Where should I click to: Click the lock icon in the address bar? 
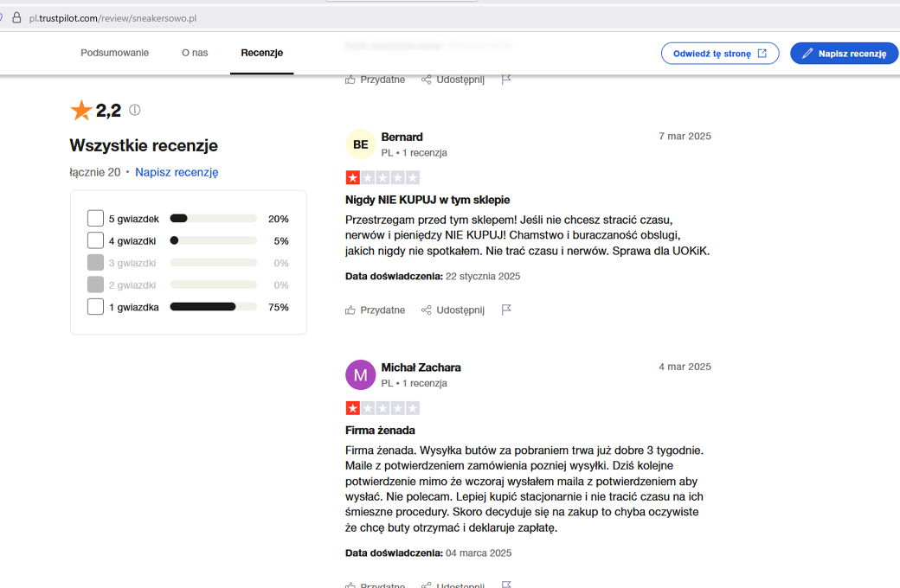point(16,18)
